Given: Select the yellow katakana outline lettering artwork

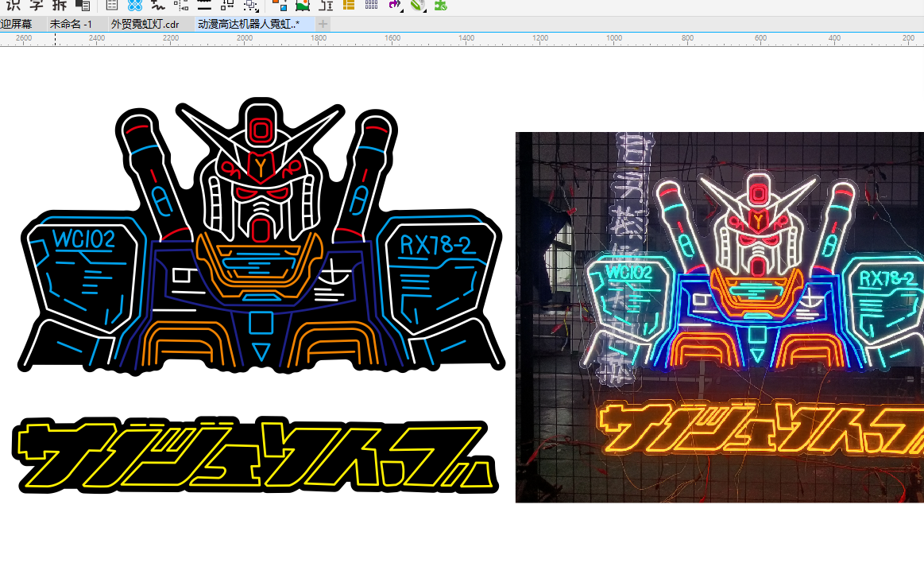Looking at the screenshot, I should 255,455.
